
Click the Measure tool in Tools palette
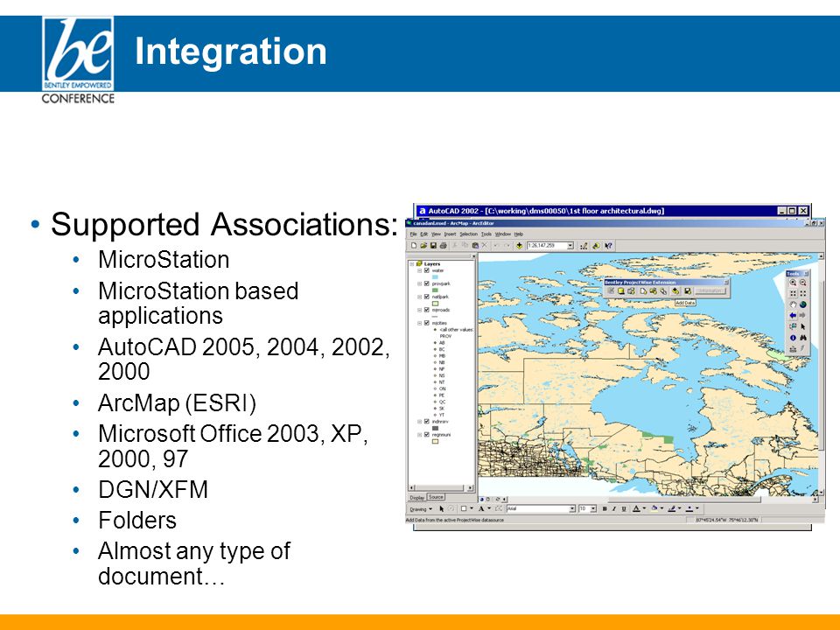point(793,349)
